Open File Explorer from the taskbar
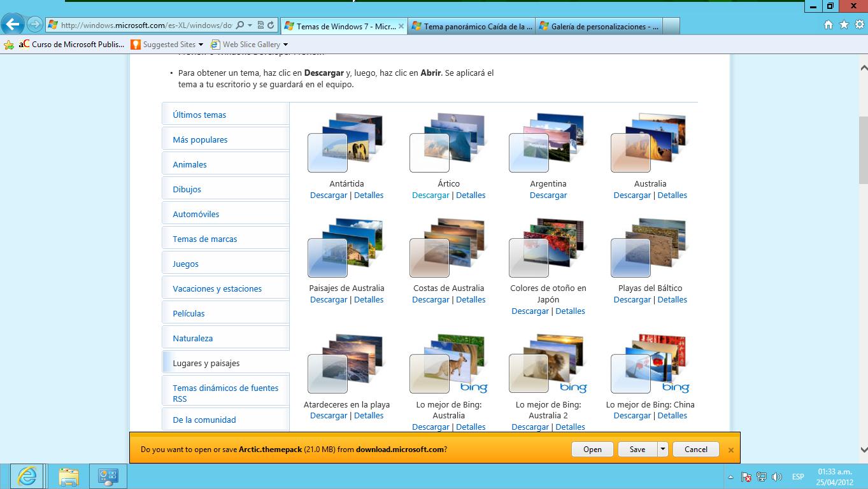This screenshot has width=868, height=489. click(x=68, y=476)
